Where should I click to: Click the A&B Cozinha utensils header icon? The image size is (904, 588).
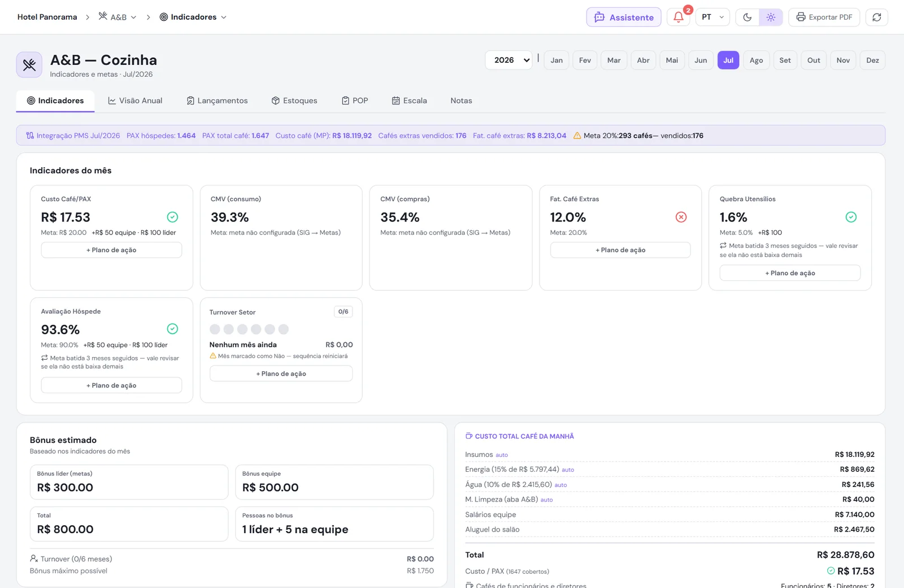coord(29,65)
